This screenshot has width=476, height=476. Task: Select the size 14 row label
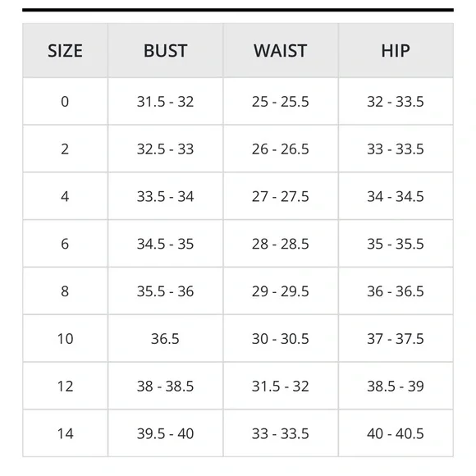pos(65,433)
